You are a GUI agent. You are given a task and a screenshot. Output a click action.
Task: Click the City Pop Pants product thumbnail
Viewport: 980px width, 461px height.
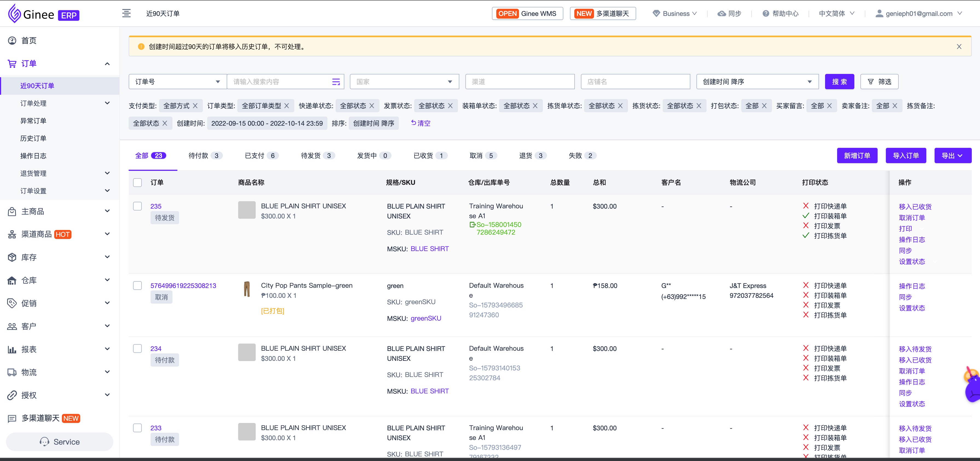pos(247,289)
